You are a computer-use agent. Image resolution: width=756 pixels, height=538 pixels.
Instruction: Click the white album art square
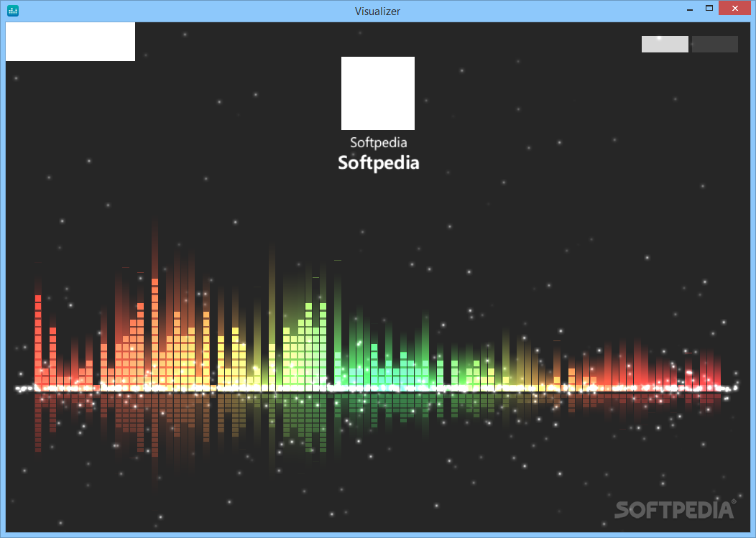coord(378,93)
